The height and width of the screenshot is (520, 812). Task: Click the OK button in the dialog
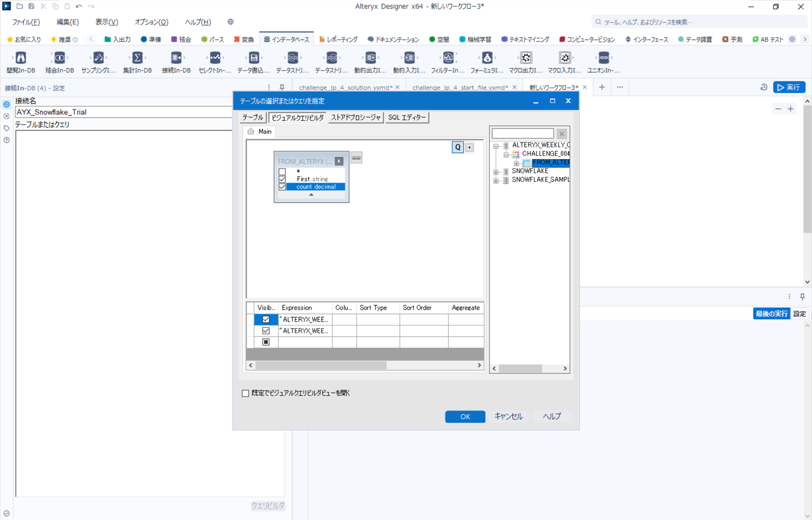pyautogui.click(x=464, y=416)
